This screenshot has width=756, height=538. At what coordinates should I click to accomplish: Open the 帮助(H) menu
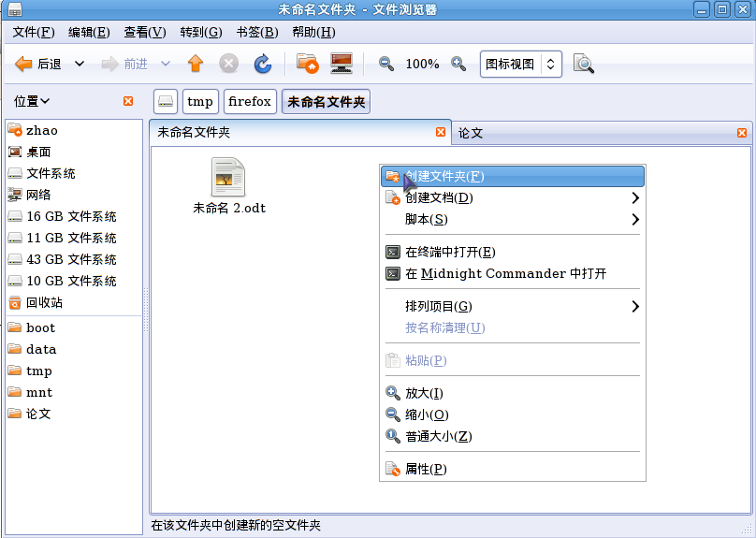pos(313,33)
